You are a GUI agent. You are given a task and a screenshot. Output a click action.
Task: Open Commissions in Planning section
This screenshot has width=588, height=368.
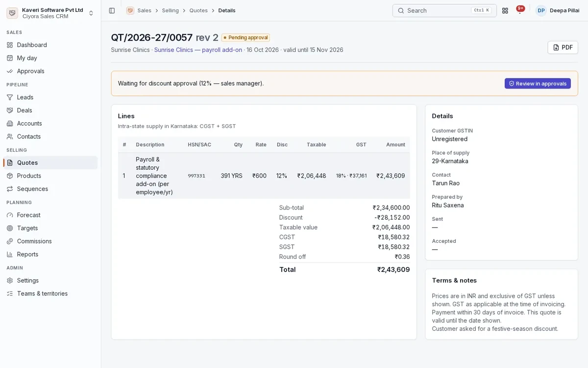coord(50,241)
